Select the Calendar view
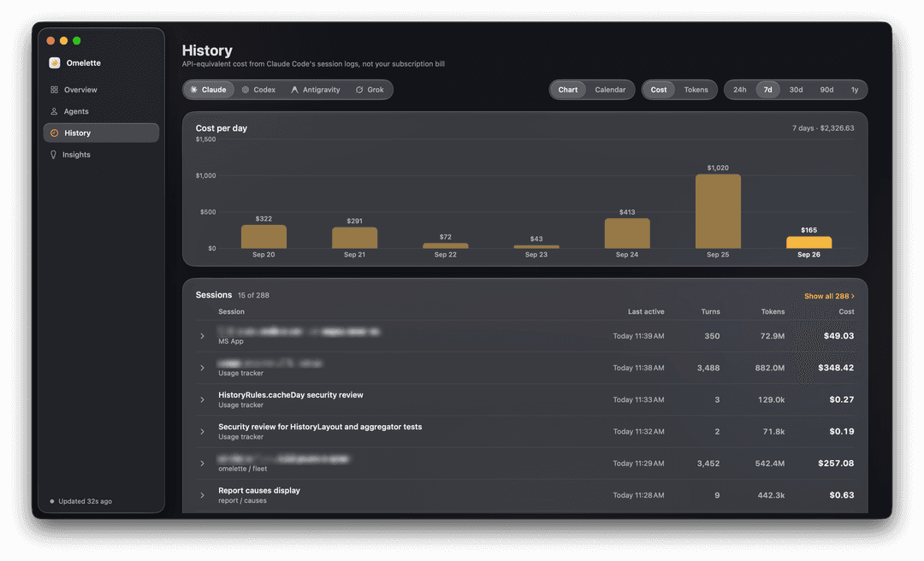 pyautogui.click(x=610, y=90)
